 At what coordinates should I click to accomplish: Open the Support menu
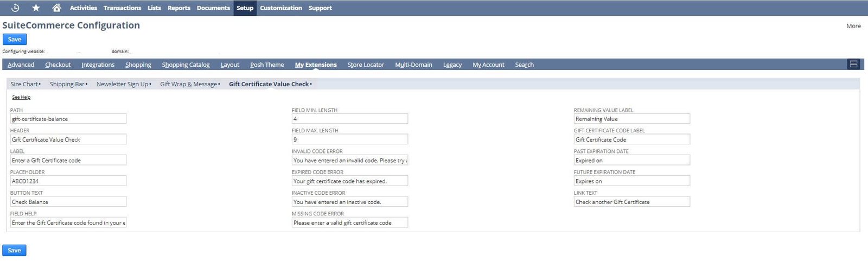click(x=320, y=8)
